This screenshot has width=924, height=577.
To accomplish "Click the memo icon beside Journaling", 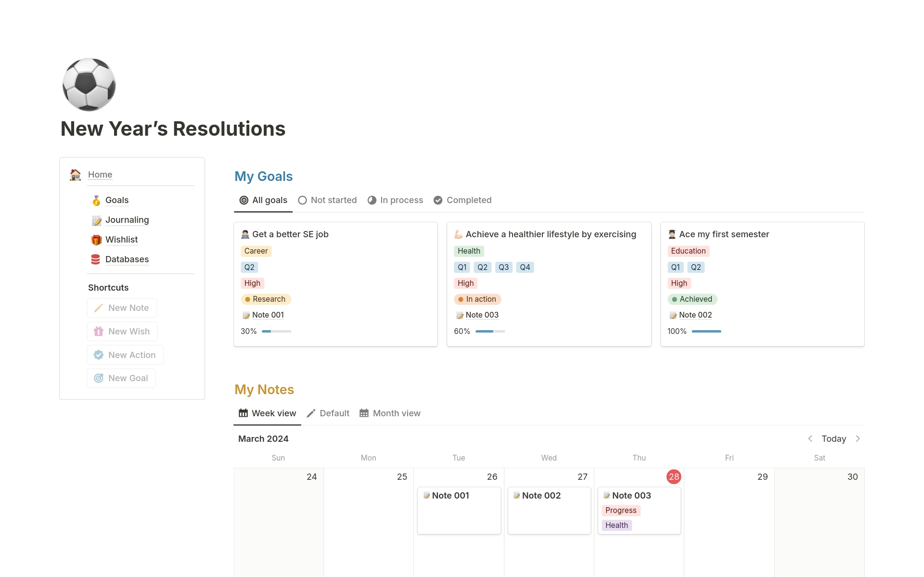I will click(96, 220).
